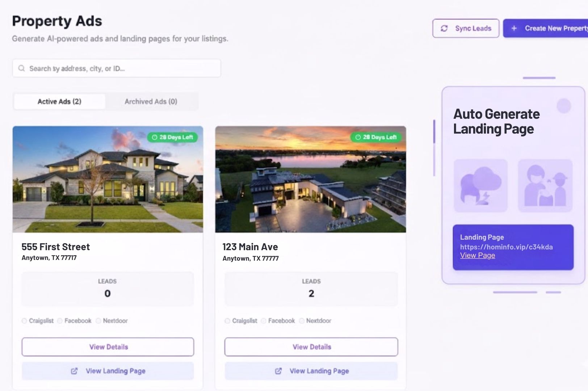The width and height of the screenshot is (588, 391).
Task: Follow the View Page link in Landing Page box
Action: [x=478, y=255]
